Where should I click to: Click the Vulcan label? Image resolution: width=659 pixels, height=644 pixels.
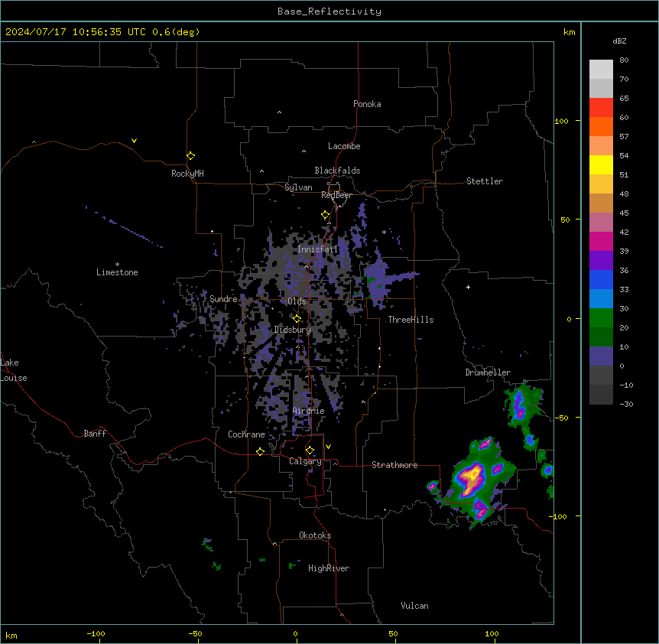[415, 606]
